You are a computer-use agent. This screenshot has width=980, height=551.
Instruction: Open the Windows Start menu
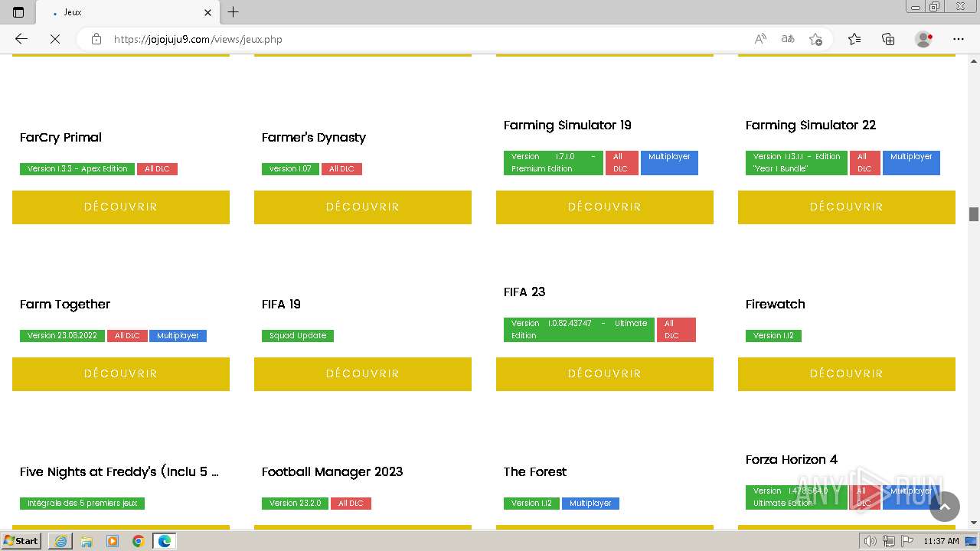pos(21,541)
